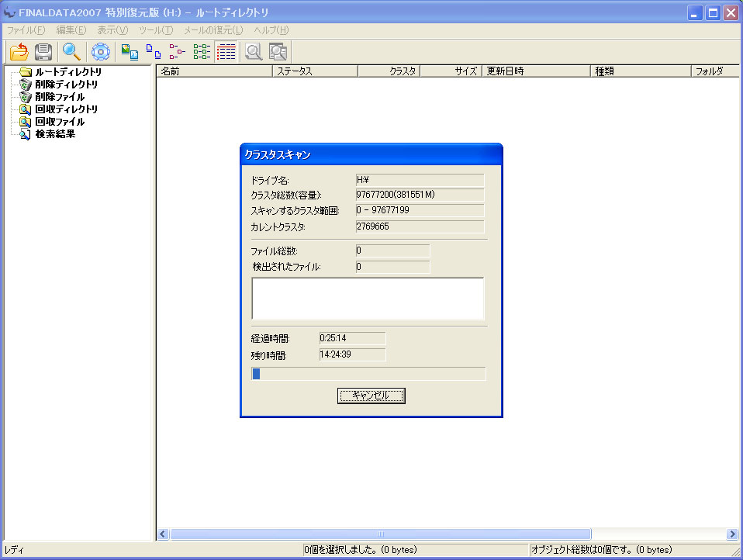Viewport: 743px width, 560px height.
Task: Click the horizontal scrollbar right arrow
Action: pos(732,534)
